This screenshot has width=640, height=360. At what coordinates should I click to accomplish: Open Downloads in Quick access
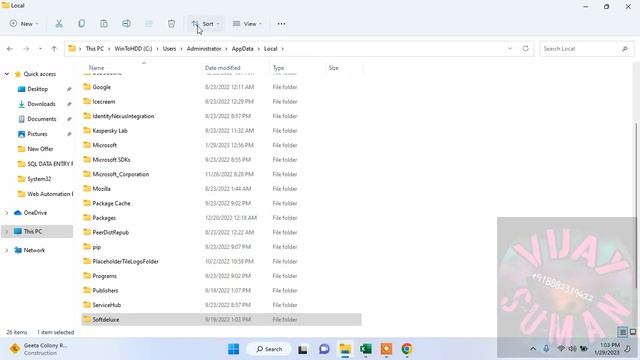(41, 104)
